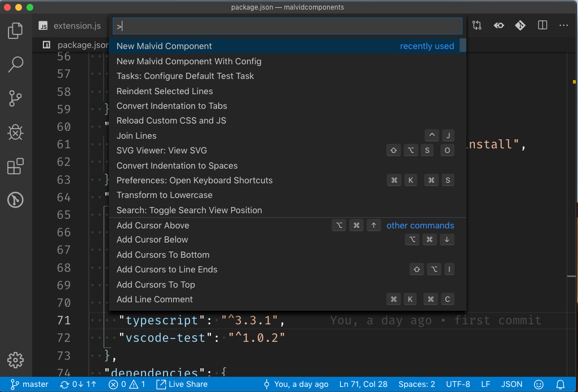This screenshot has width=578, height=392.
Task: Click the feedback smiley icon
Action: 539,384
